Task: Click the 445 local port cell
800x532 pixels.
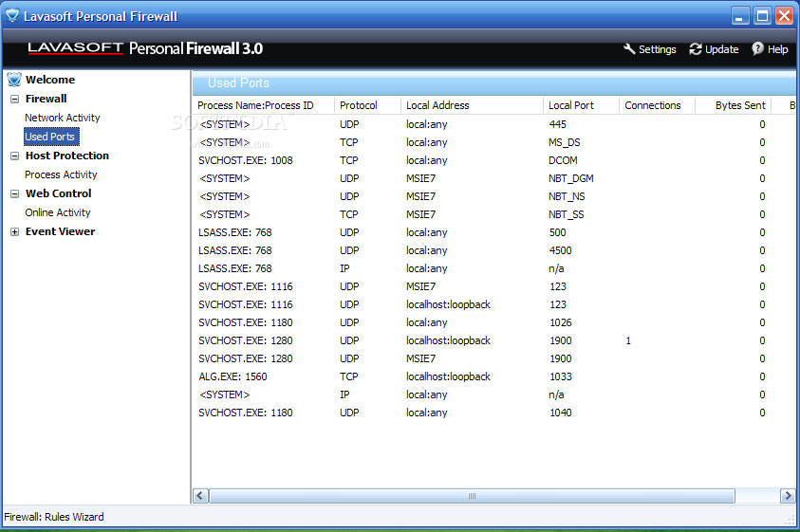Action: [x=558, y=124]
